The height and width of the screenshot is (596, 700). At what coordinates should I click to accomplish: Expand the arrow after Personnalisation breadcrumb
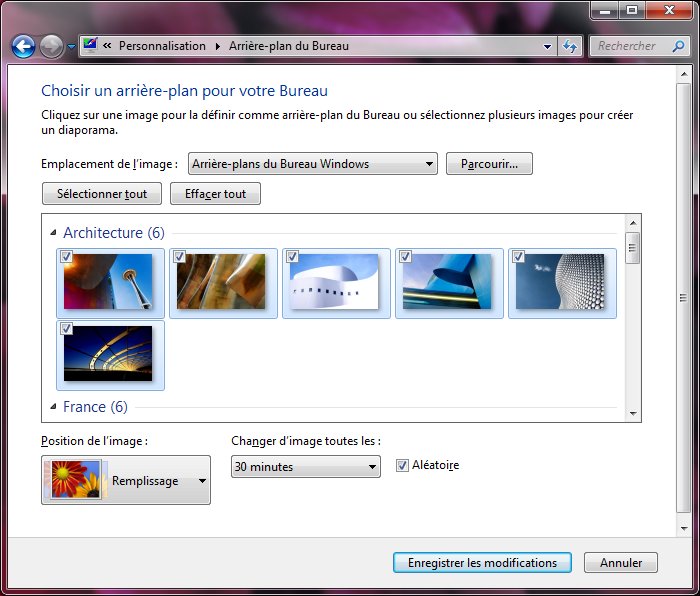217,46
